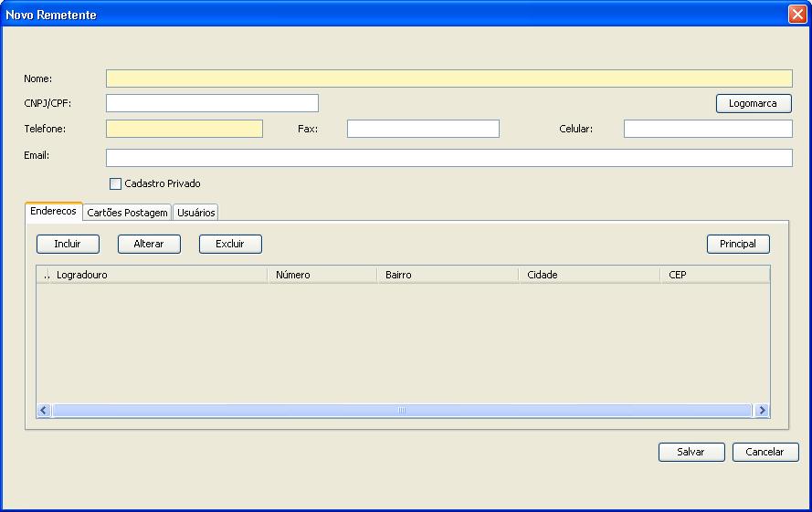Click the CEP column header
This screenshot has height=512, width=812.
[715, 275]
